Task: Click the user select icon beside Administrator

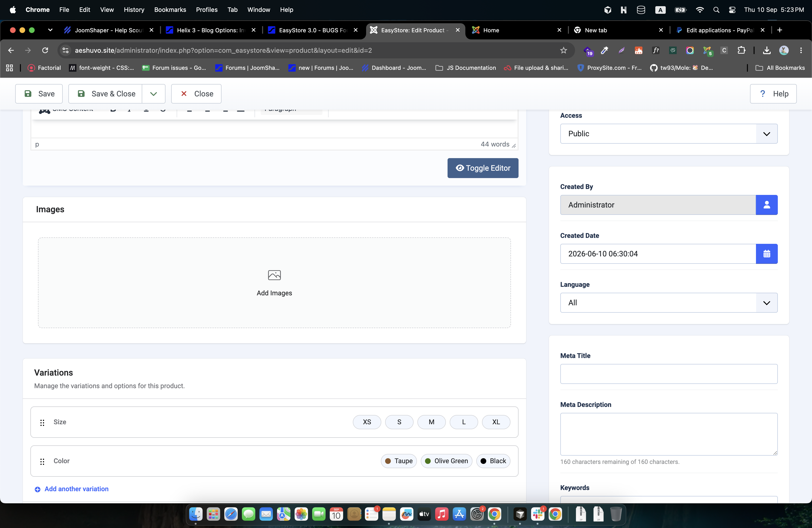Action: tap(767, 205)
